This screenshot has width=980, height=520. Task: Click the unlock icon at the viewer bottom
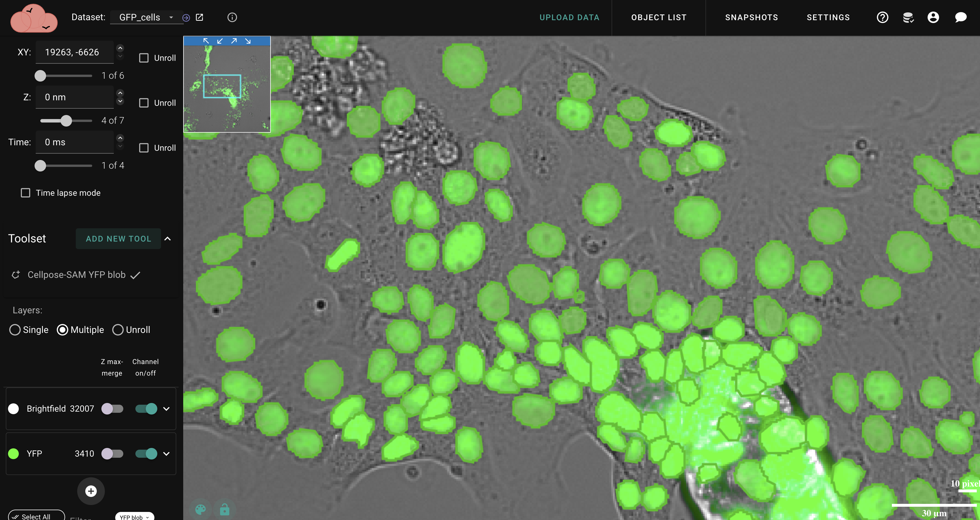tap(224, 508)
